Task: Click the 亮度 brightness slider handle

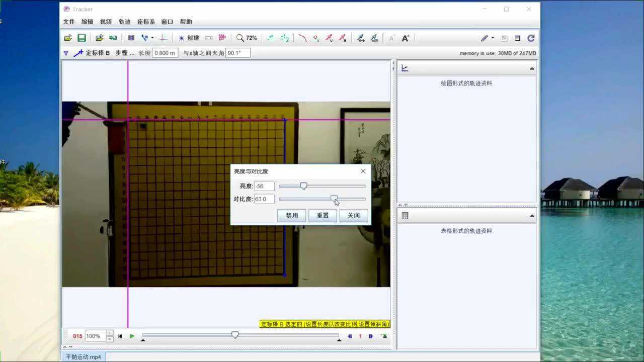Action: tap(303, 186)
